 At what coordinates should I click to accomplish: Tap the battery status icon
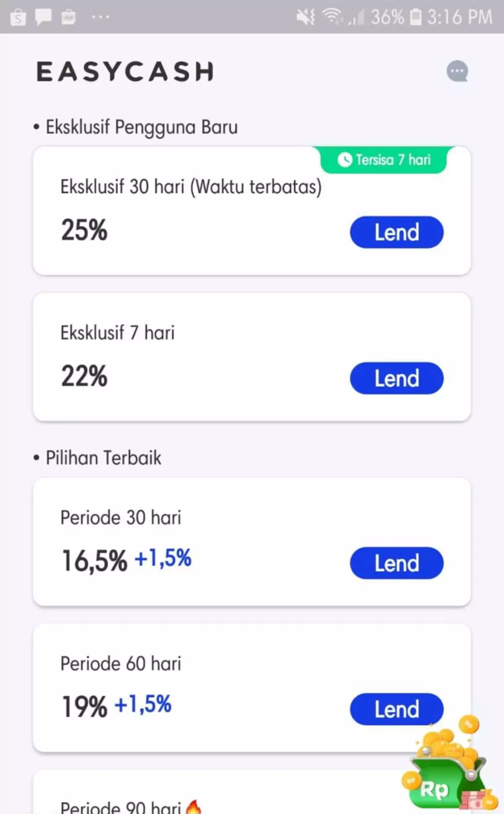click(x=415, y=17)
